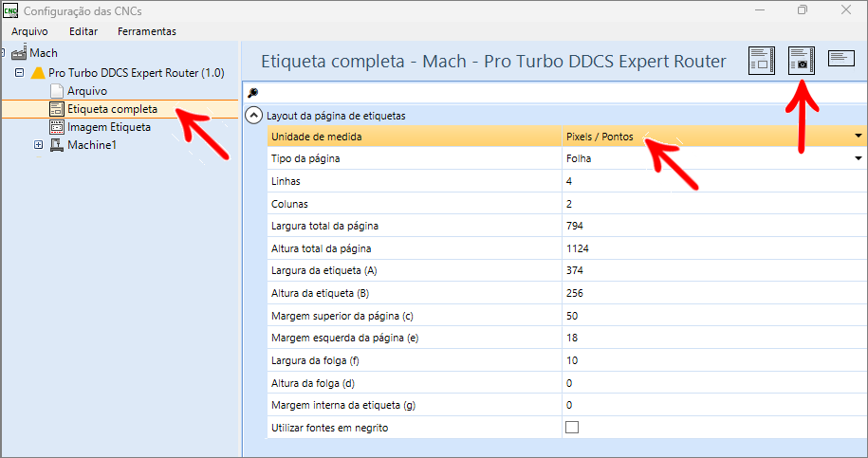868x458 pixels.
Task: Click Altura da etiqueta (B) label
Action: pyautogui.click(x=320, y=293)
